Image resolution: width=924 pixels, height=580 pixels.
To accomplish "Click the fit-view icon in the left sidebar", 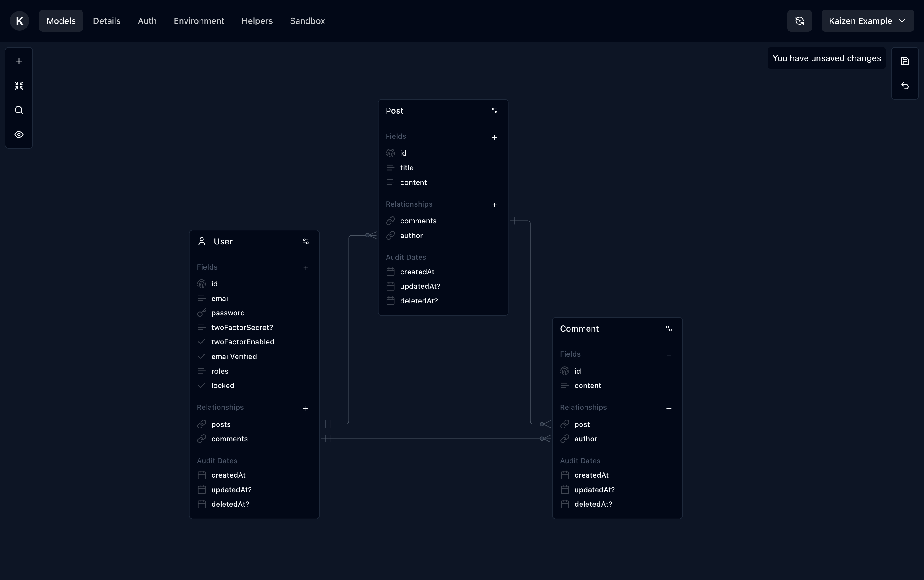I will click(x=18, y=85).
